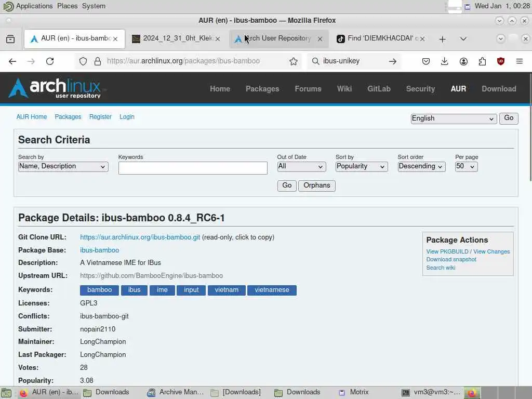532x399 pixels.
Task: Open a new browser tab
Action: pos(442,39)
